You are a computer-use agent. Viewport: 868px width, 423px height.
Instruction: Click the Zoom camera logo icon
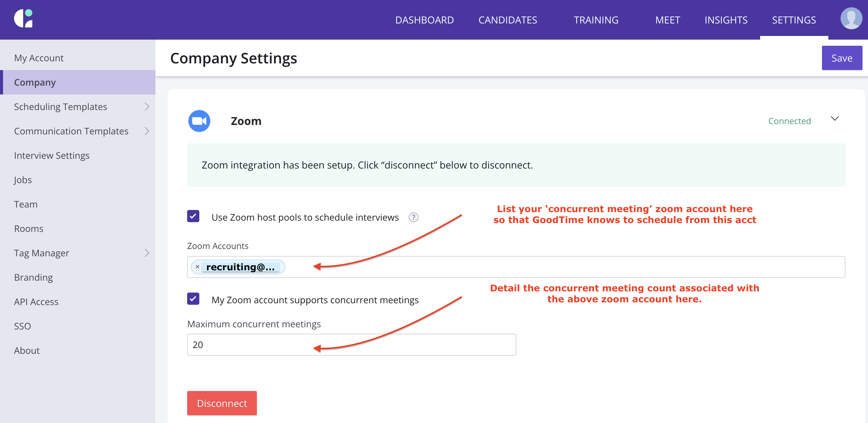click(x=199, y=121)
